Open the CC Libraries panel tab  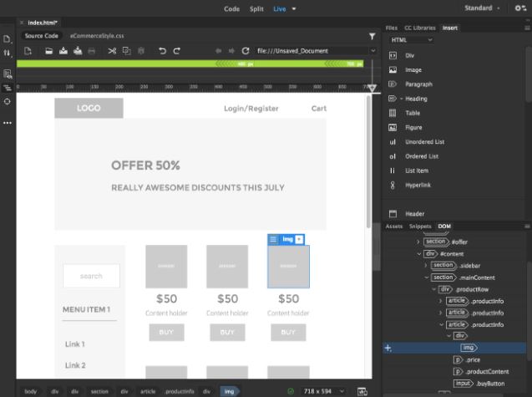tap(420, 28)
